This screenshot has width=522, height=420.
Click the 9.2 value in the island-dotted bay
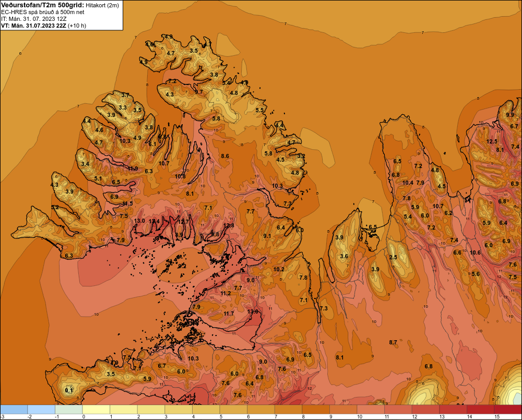click(182, 266)
